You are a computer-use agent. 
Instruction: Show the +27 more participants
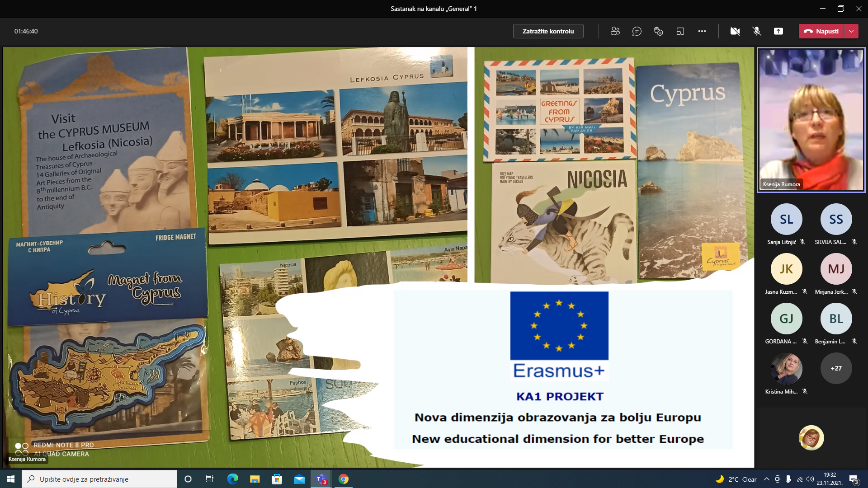click(836, 368)
